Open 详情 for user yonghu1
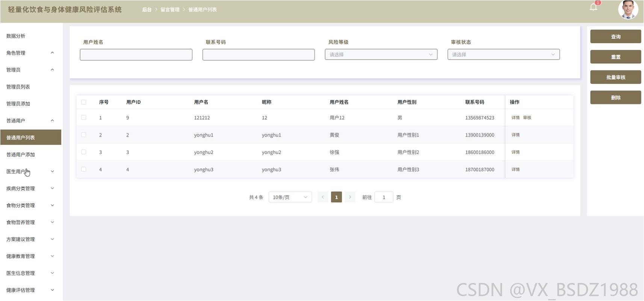The image size is (644, 301). point(516,135)
